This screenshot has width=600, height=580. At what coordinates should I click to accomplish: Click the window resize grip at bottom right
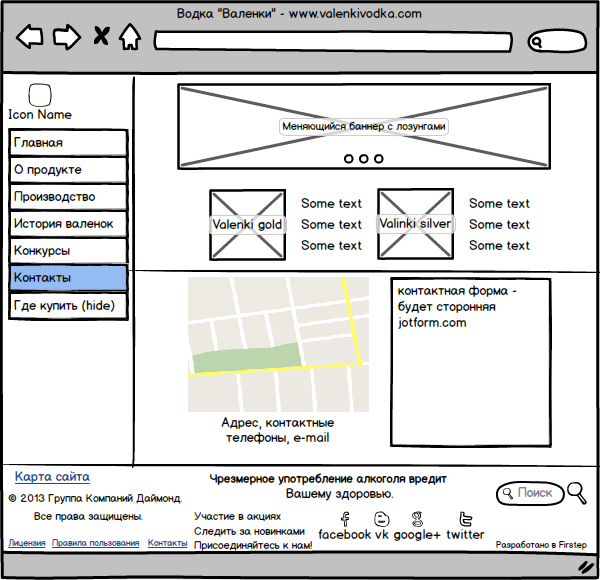tap(585, 567)
